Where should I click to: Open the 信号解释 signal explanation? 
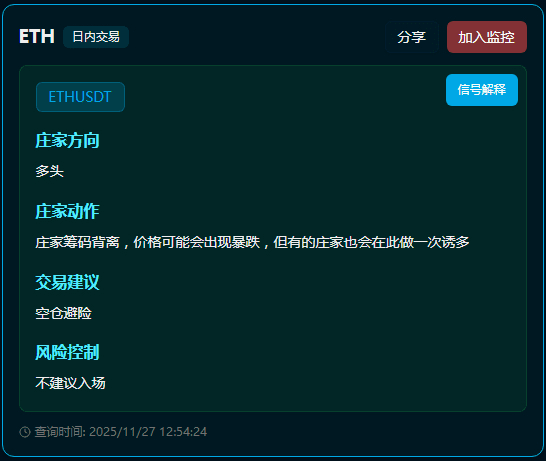[x=482, y=90]
